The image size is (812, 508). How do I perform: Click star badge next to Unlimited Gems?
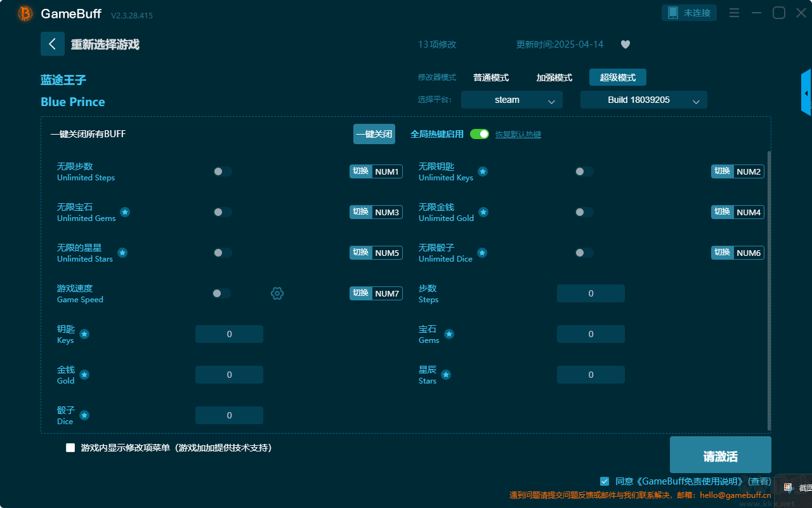click(x=125, y=212)
